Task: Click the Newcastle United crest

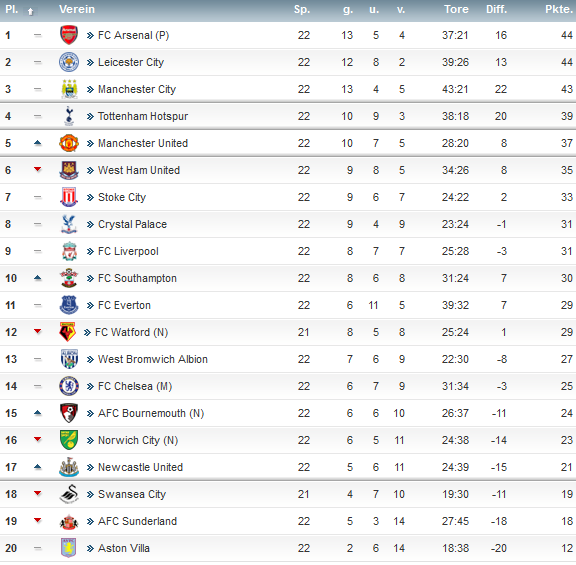Action: (x=69, y=467)
